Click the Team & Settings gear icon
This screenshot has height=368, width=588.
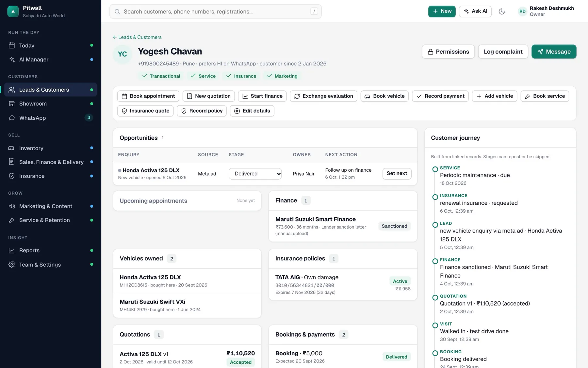tap(12, 265)
